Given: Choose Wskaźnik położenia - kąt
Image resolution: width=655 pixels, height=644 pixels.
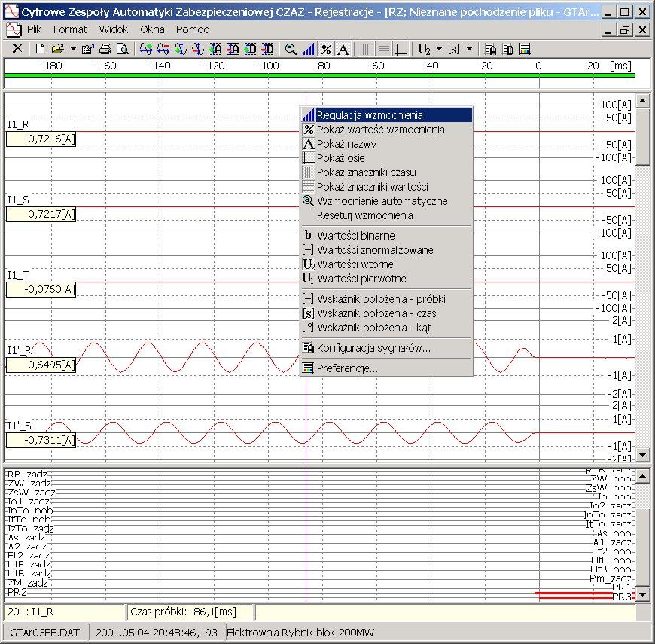Looking at the screenshot, I should 387,327.
